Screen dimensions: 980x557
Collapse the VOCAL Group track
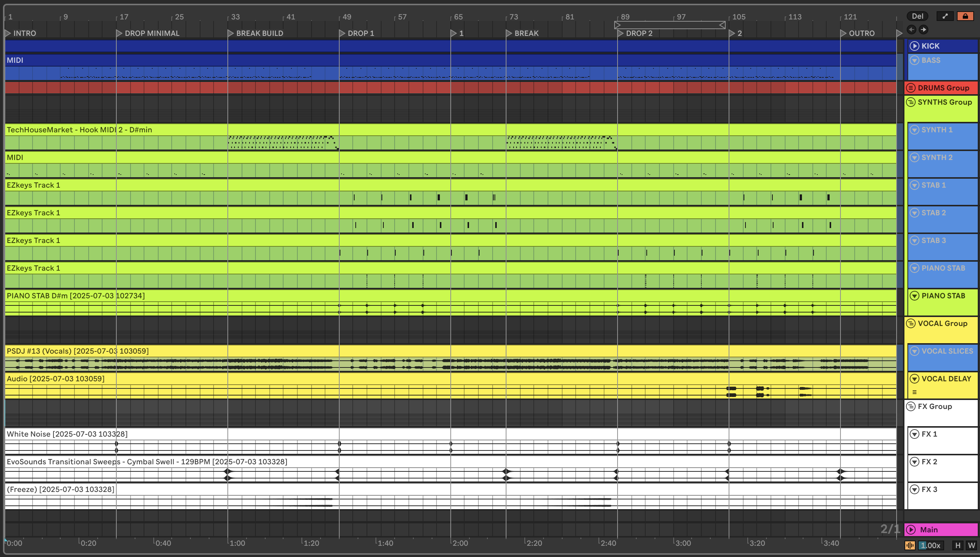pyautogui.click(x=911, y=323)
